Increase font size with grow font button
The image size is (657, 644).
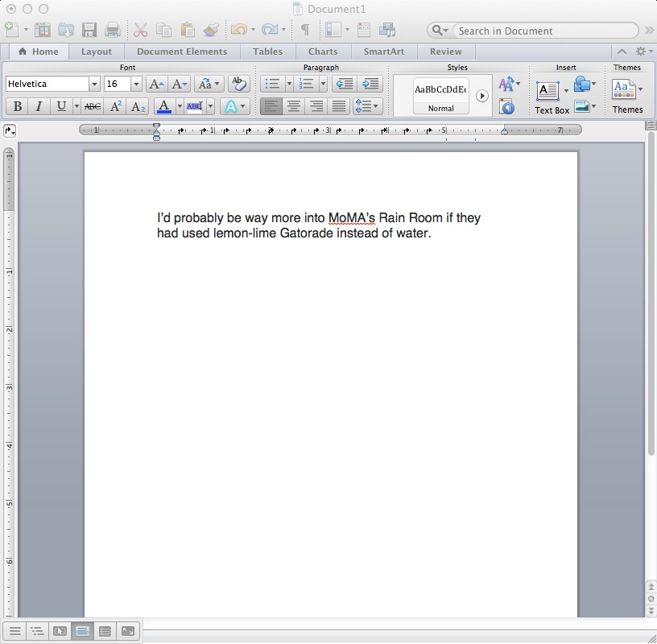[157, 84]
